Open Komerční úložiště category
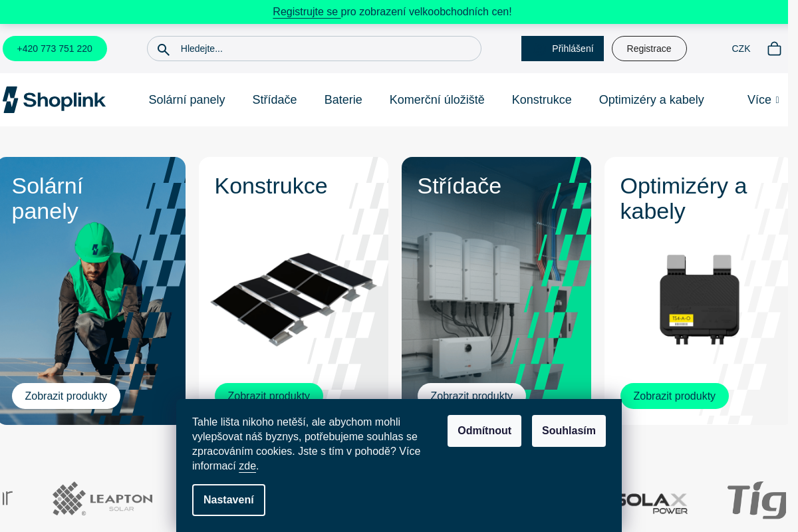This screenshot has height=532, width=798. click(437, 100)
